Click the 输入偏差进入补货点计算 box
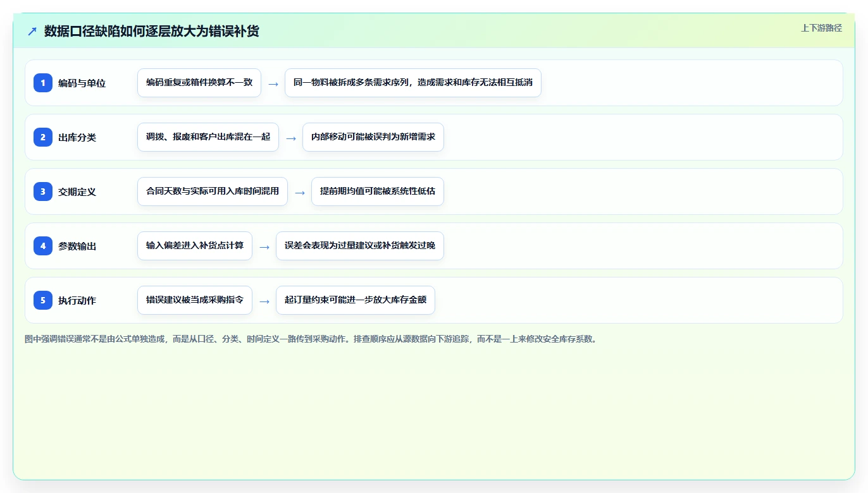 [x=195, y=246]
